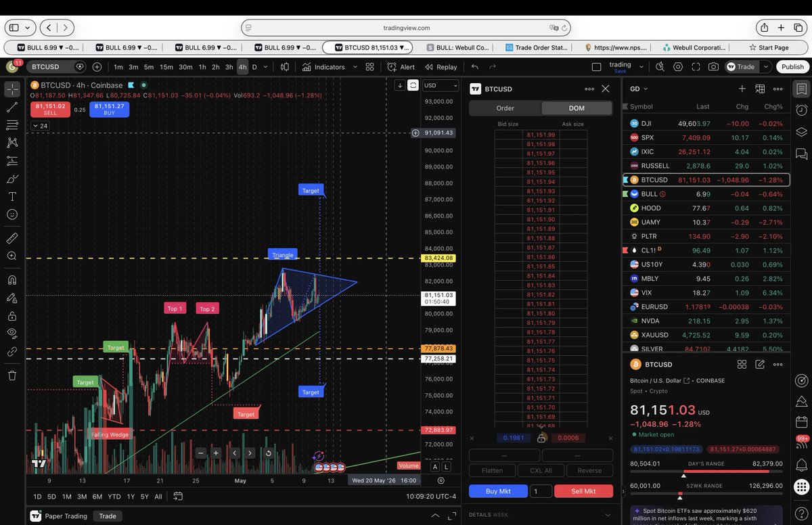Open the object tree layers icon
Viewport: 812px width, 525px height.
tap(802, 132)
